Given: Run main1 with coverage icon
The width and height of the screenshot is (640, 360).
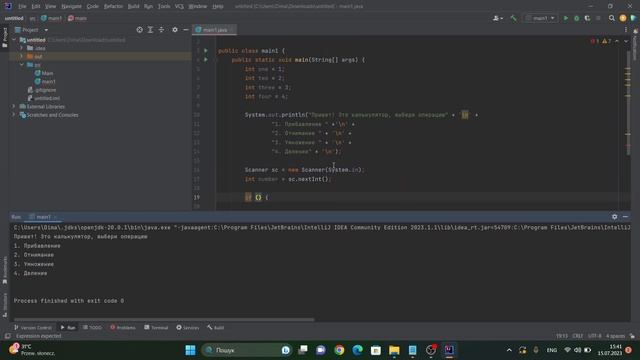Looking at the screenshot, I should [x=587, y=18].
